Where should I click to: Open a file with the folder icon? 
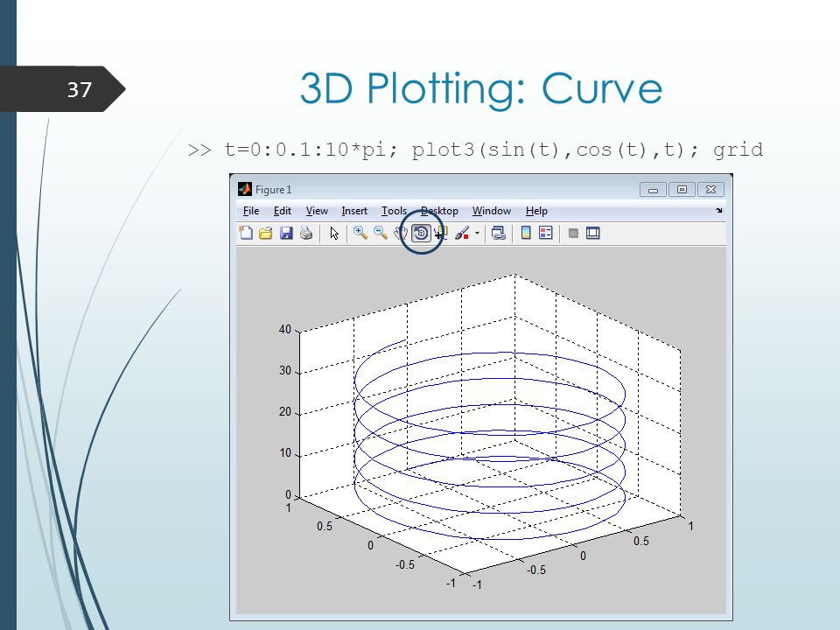[266, 233]
